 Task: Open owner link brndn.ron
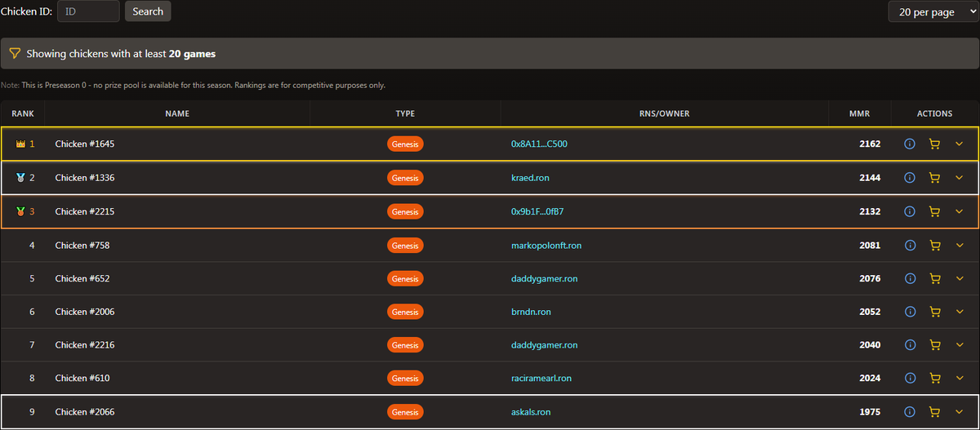coord(531,312)
